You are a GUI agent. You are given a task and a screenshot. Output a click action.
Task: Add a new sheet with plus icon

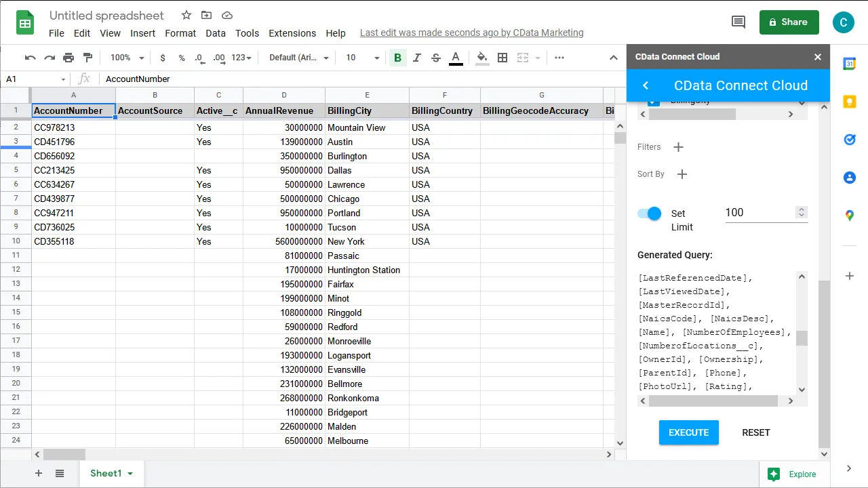39,473
